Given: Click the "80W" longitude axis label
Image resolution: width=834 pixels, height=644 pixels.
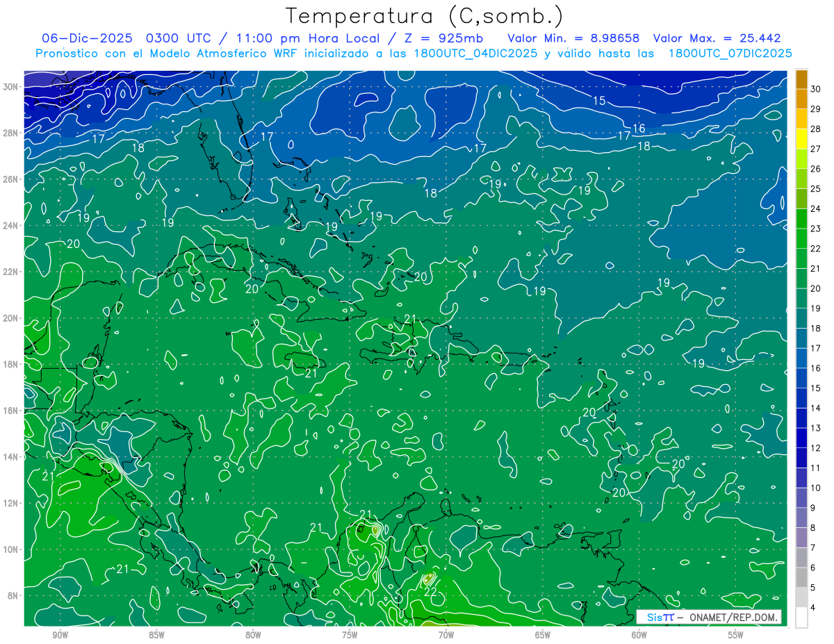Looking at the screenshot, I should (253, 636).
